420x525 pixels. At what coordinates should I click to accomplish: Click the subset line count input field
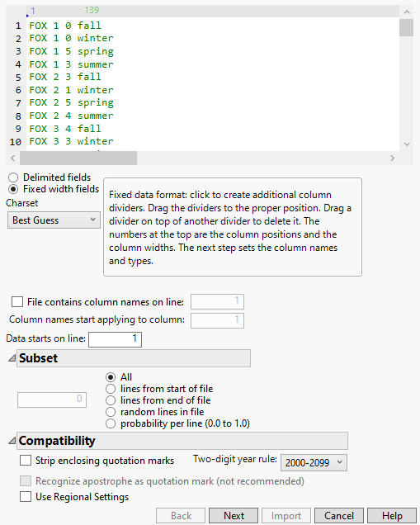52,400
